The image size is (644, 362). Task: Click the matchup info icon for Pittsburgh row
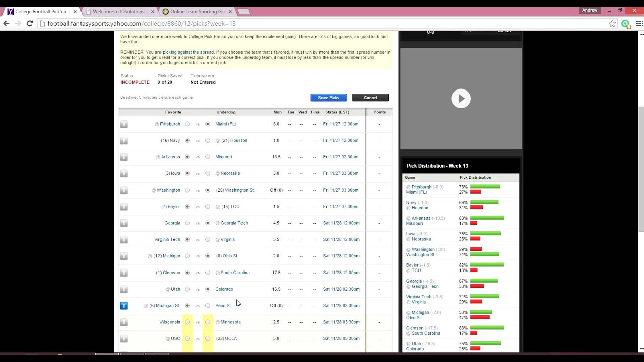tap(124, 124)
